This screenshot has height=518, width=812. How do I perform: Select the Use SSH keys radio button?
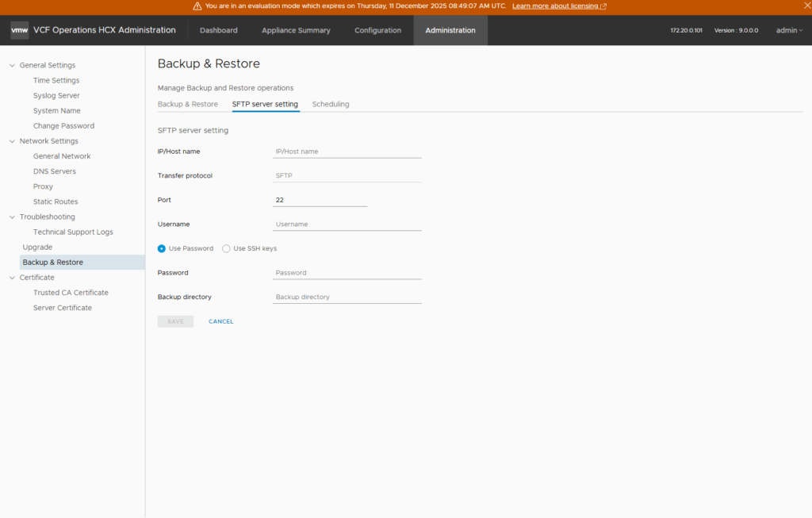click(x=227, y=248)
